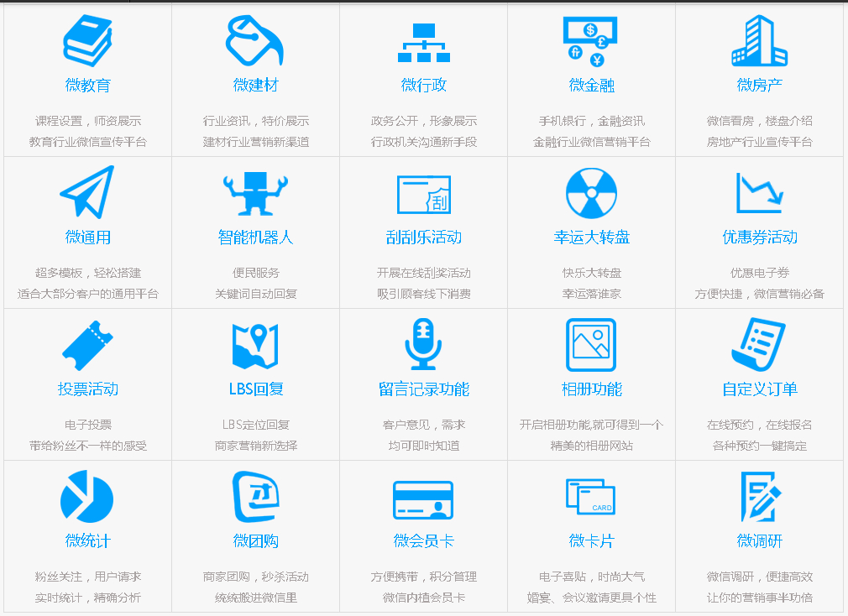Select the 微调研 description text 微信调研，便捷高效

pyautogui.click(x=759, y=577)
